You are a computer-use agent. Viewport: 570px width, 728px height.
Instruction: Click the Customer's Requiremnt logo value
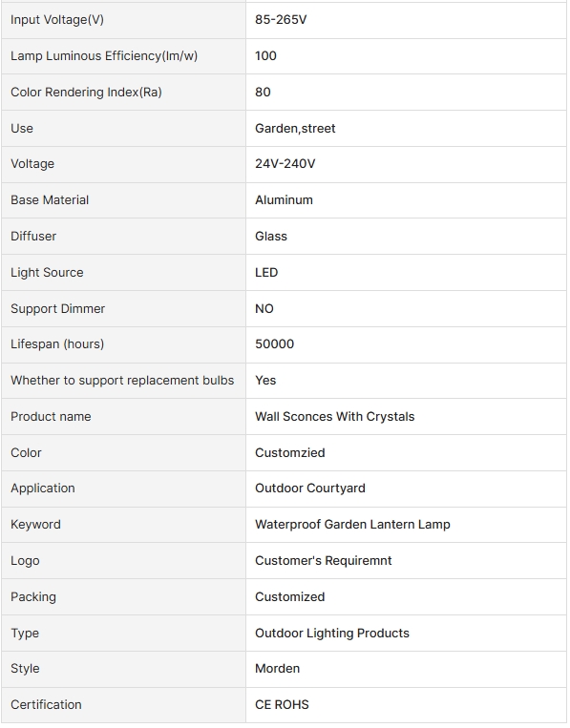pos(324,561)
